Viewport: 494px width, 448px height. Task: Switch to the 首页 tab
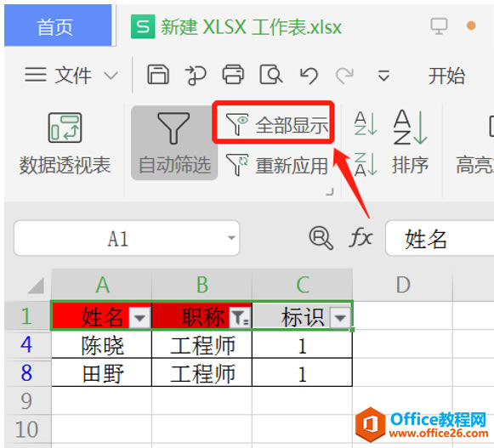tap(58, 26)
